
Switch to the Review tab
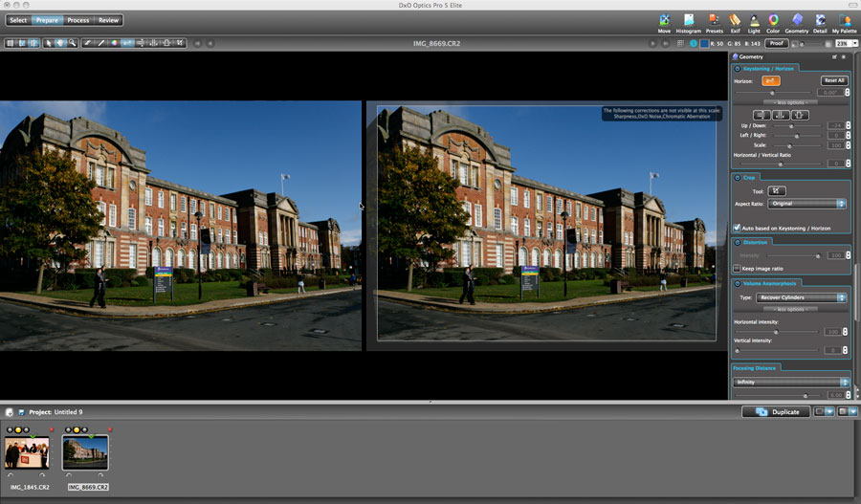click(x=109, y=20)
